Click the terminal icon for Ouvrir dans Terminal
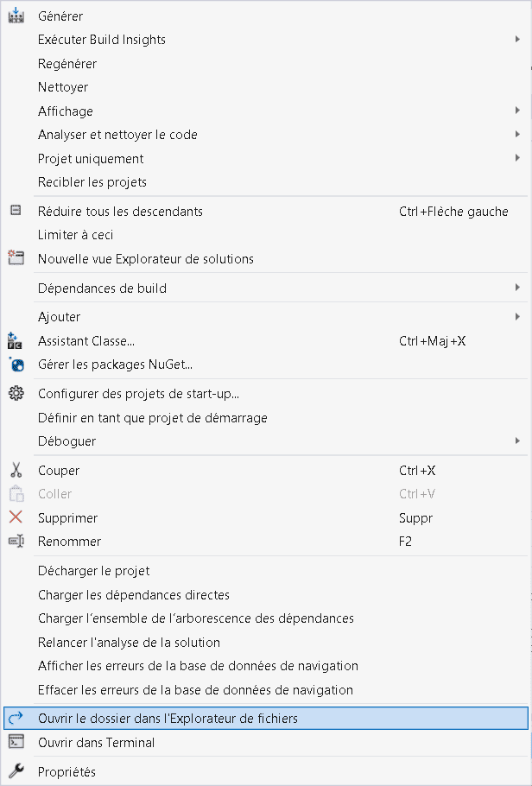The width and height of the screenshot is (532, 786). tap(16, 742)
